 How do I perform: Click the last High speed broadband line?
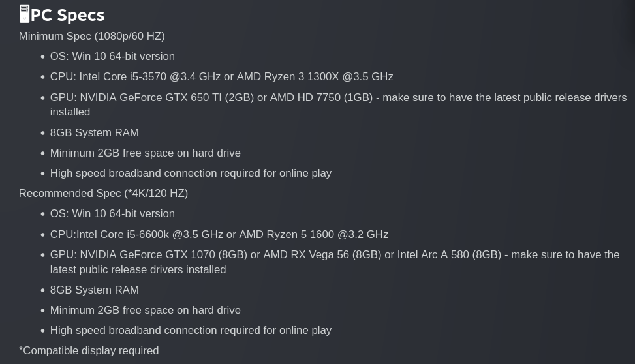(x=191, y=330)
